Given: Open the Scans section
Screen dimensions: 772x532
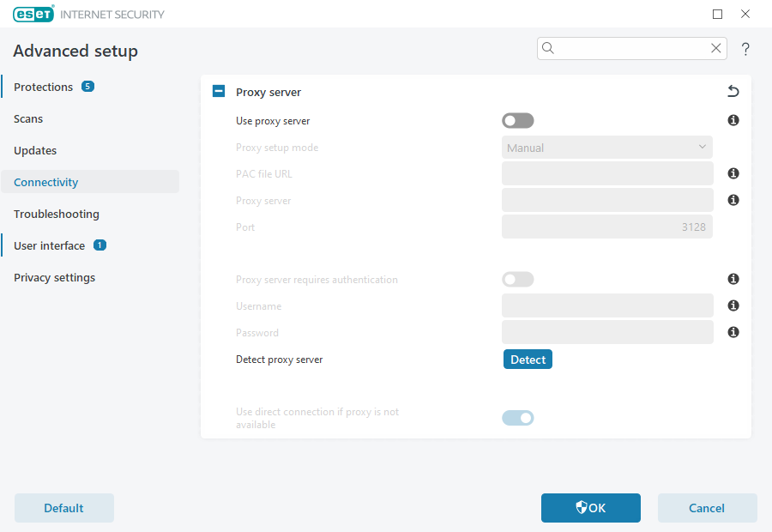Looking at the screenshot, I should coord(28,118).
